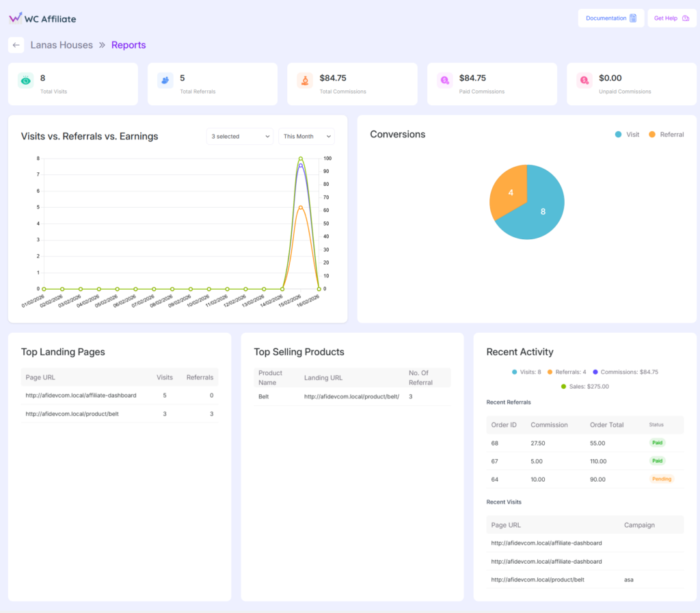Open the product/belt link in Top Landing Pages
700x613 pixels.
72,413
